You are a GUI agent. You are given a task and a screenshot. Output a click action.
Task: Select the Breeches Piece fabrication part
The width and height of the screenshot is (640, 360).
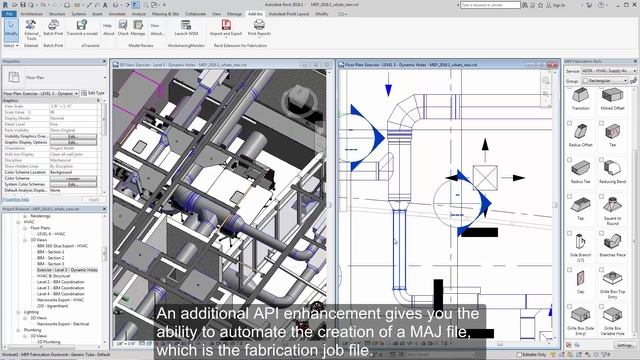613,245
